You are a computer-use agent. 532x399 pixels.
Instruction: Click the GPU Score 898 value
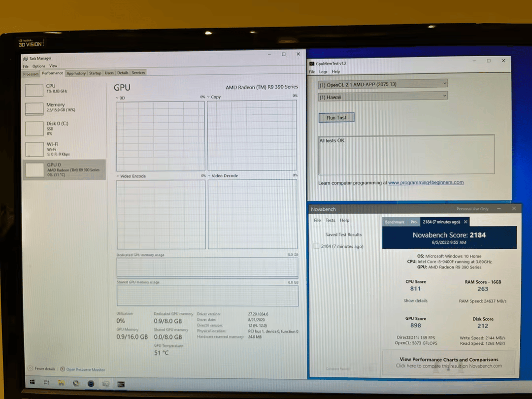tap(416, 326)
